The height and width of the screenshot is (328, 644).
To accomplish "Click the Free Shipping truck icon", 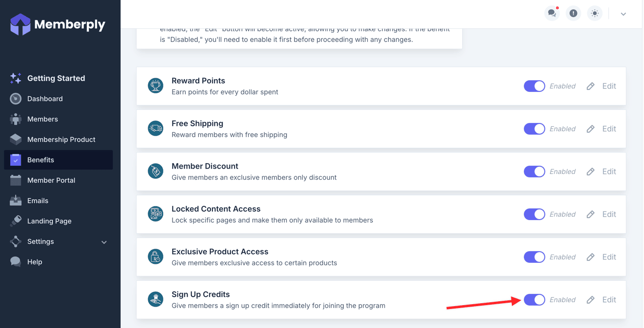I will click(156, 129).
